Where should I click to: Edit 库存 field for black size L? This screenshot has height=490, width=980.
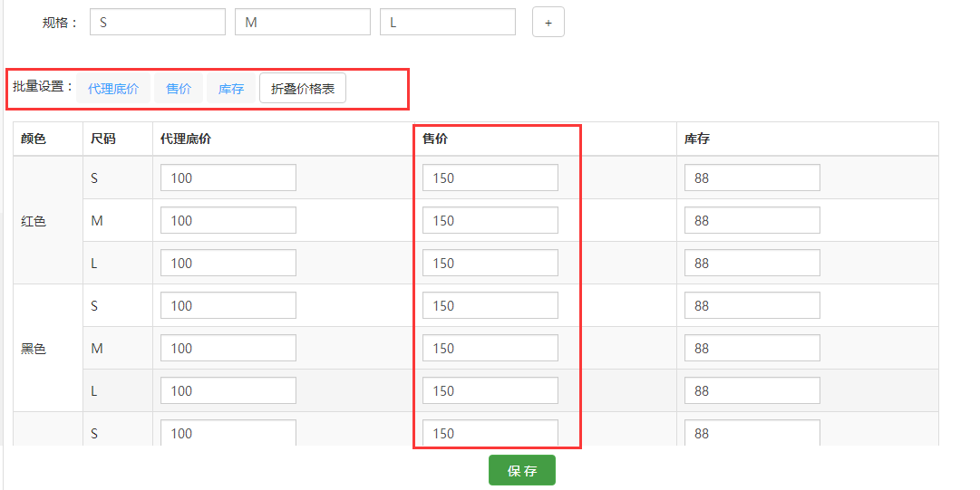(x=752, y=391)
